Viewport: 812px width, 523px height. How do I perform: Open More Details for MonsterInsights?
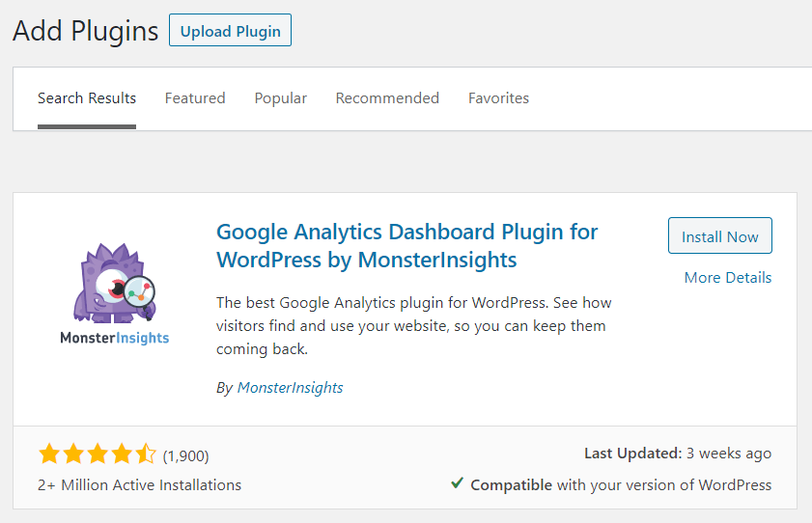point(728,278)
